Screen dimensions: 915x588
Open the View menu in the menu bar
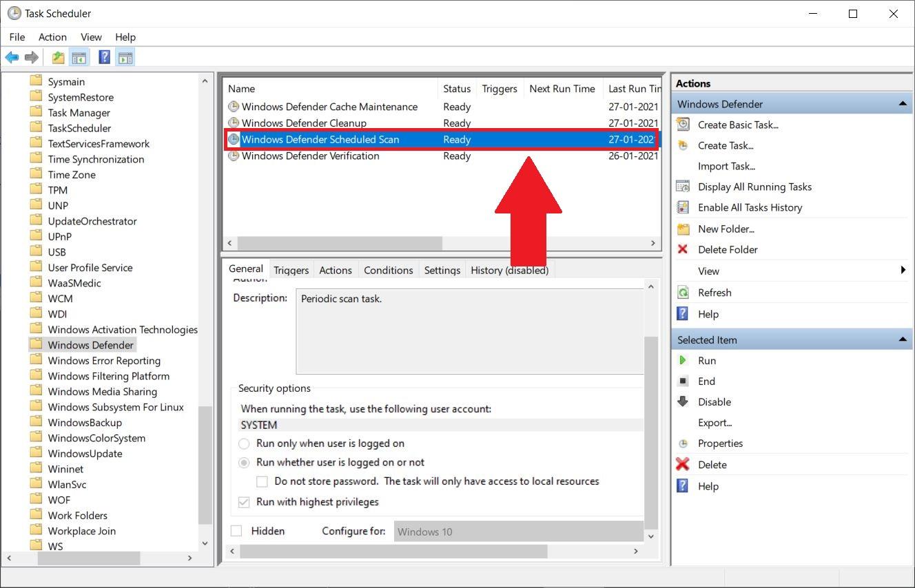point(91,37)
